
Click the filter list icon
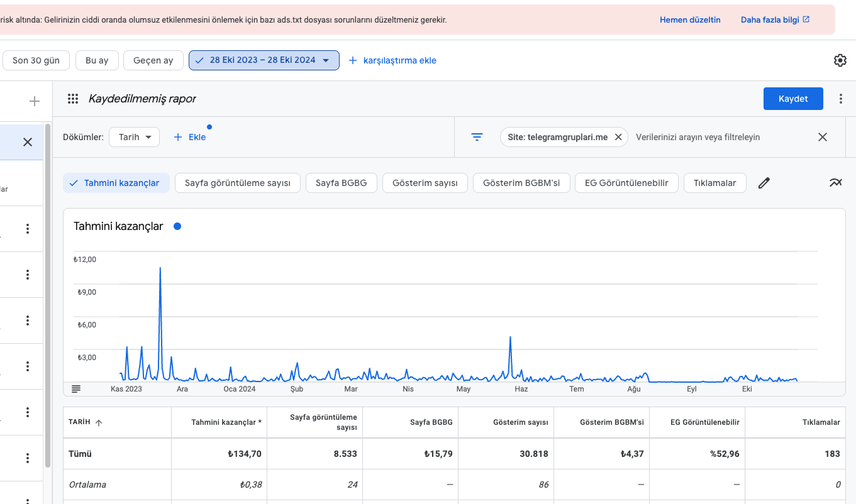[477, 137]
